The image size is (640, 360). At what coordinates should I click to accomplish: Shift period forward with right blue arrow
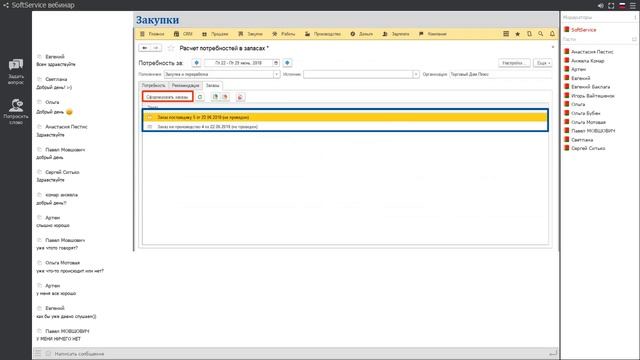[x=287, y=63]
